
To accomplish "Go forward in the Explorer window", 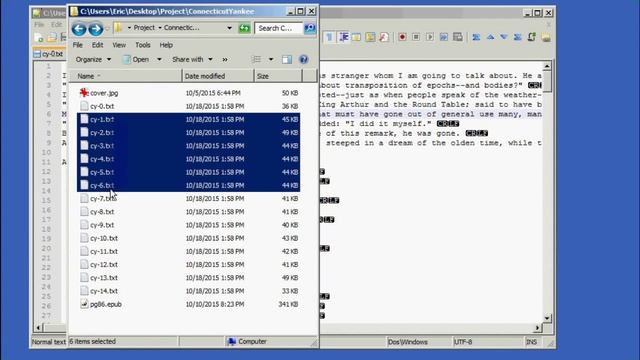I will coord(96,29).
